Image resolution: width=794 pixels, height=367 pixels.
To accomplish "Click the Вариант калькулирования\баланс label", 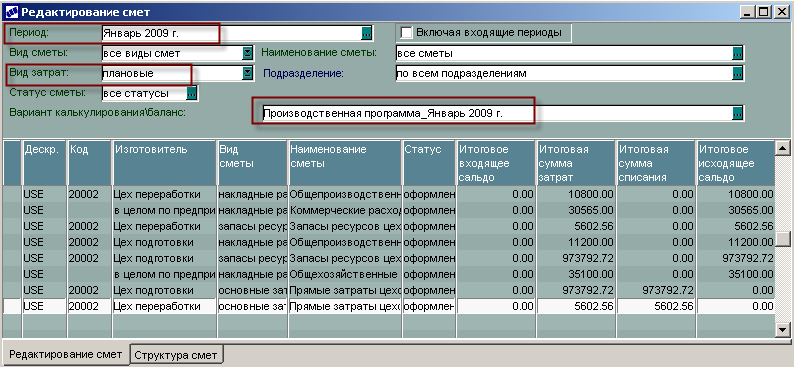I will (x=97, y=112).
